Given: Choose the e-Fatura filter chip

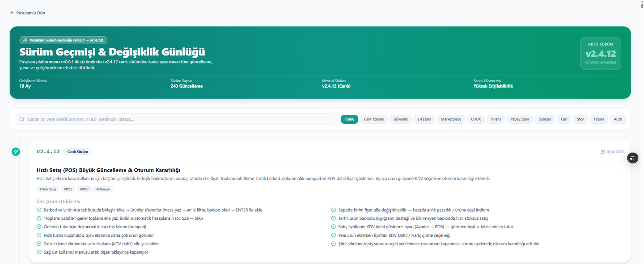Looking at the screenshot, I should [x=424, y=119].
